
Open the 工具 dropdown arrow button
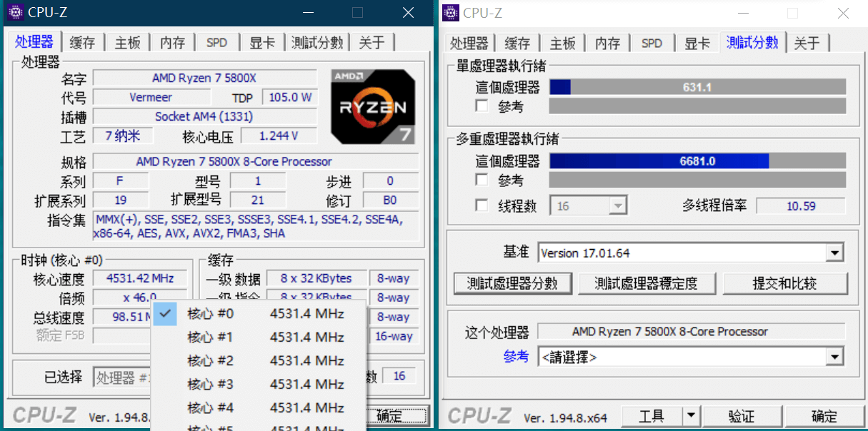[689, 415]
